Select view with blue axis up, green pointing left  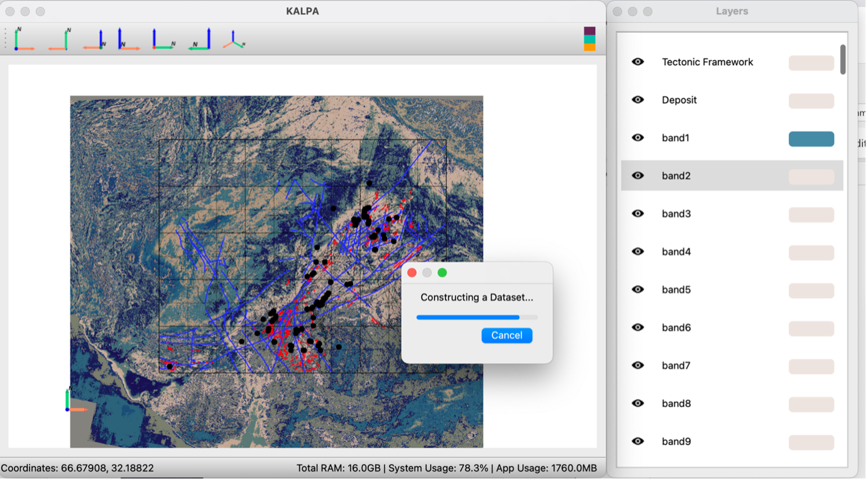pos(199,39)
